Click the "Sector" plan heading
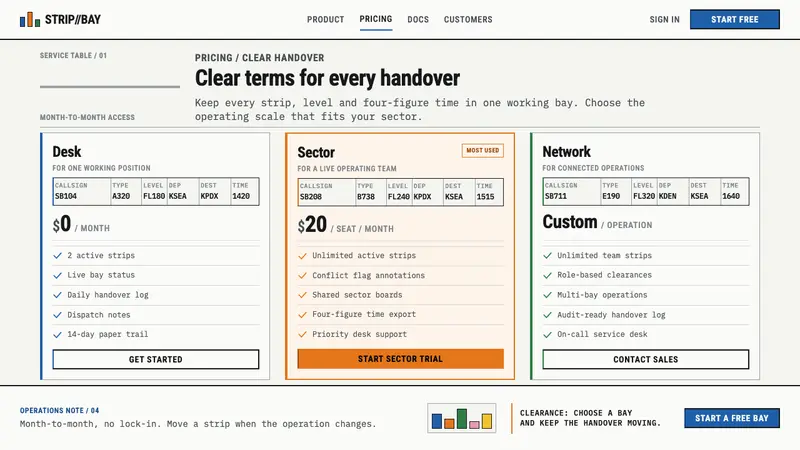 (316, 152)
